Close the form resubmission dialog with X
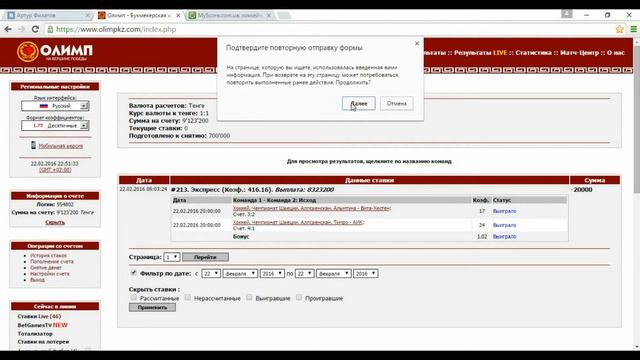This screenshot has height=360, width=640. click(x=417, y=43)
